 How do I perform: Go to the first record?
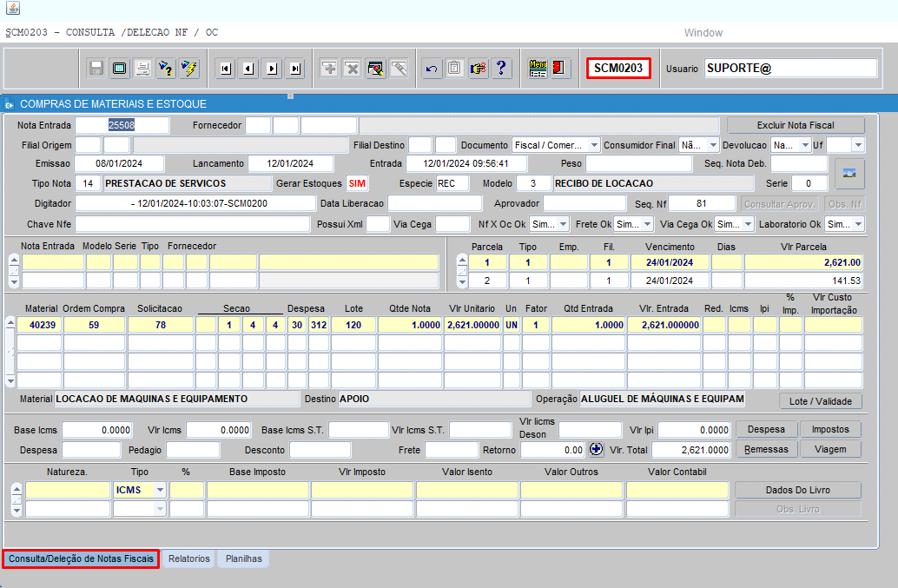pos(226,69)
